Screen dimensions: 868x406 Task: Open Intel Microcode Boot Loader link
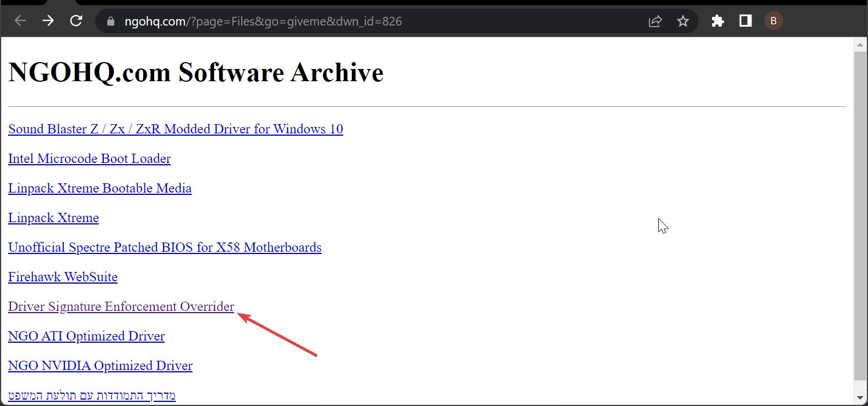[x=89, y=158]
